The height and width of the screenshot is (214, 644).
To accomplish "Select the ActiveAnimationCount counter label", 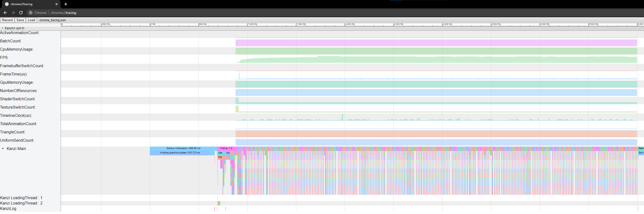I will pos(20,33).
